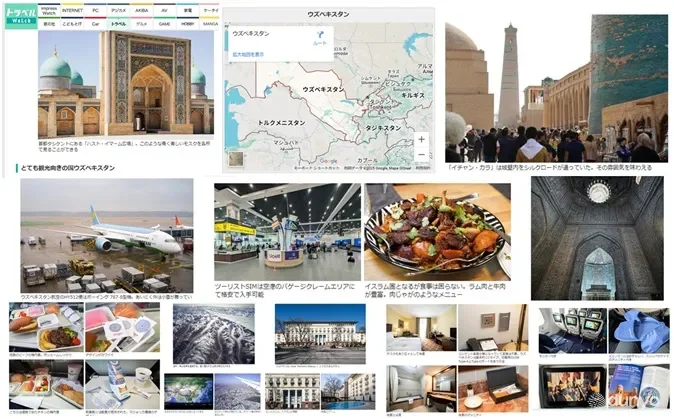Open the airport baggage hall photo
The image size is (674, 419).
click(288, 232)
